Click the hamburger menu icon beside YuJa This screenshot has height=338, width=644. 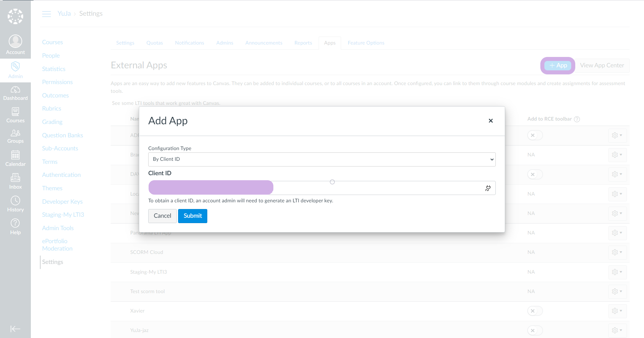(46, 14)
